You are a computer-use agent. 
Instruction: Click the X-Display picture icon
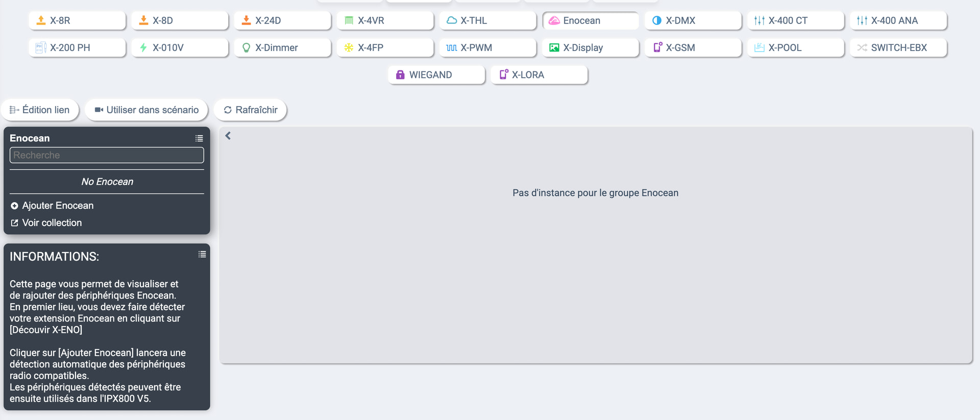click(x=554, y=47)
